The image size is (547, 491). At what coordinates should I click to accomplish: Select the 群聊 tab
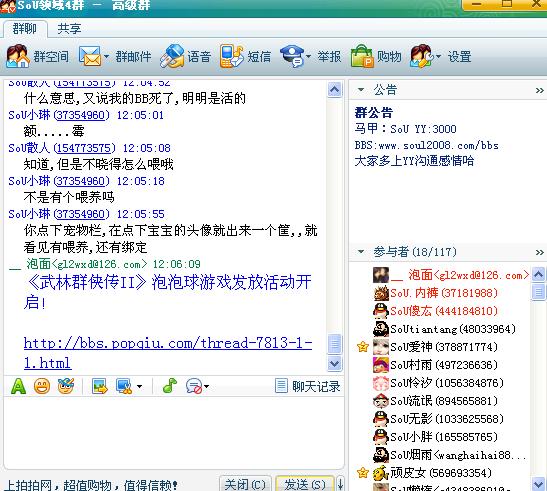24,28
